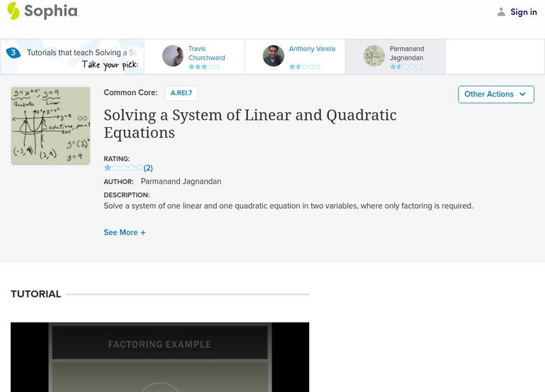The height and width of the screenshot is (392, 545).
Task: Click the blue number 3 tutorials badge
Action: pos(13,52)
